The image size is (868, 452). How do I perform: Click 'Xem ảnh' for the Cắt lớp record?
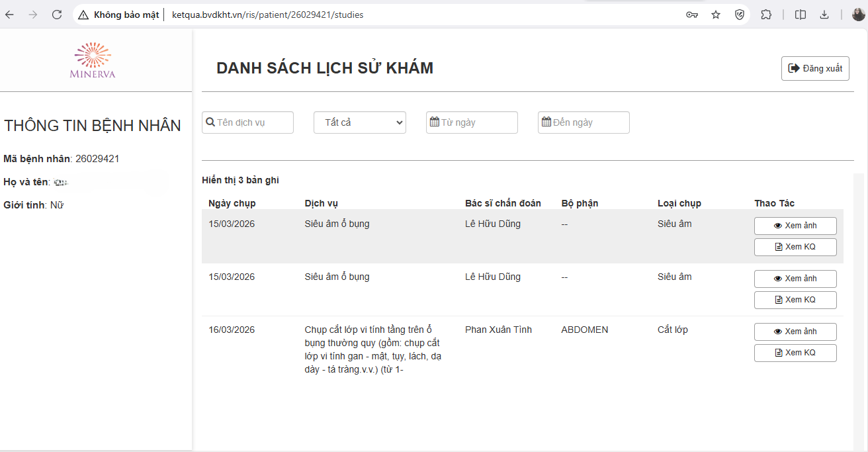click(x=795, y=332)
